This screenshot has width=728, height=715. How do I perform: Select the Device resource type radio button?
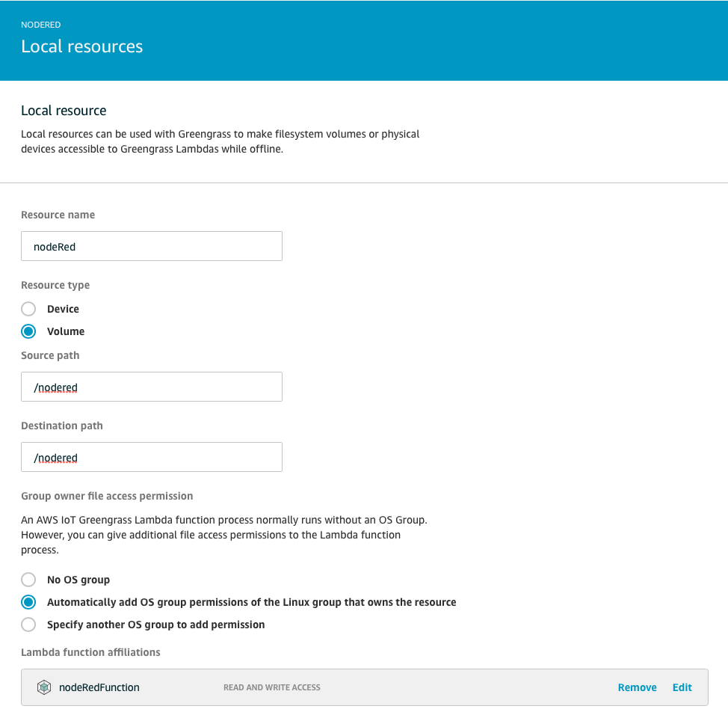click(x=28, y=309)
